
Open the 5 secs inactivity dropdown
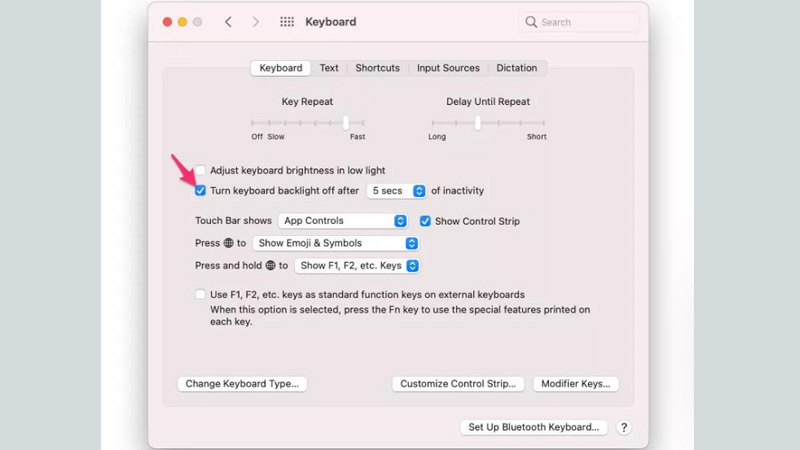tap(396, 190)
